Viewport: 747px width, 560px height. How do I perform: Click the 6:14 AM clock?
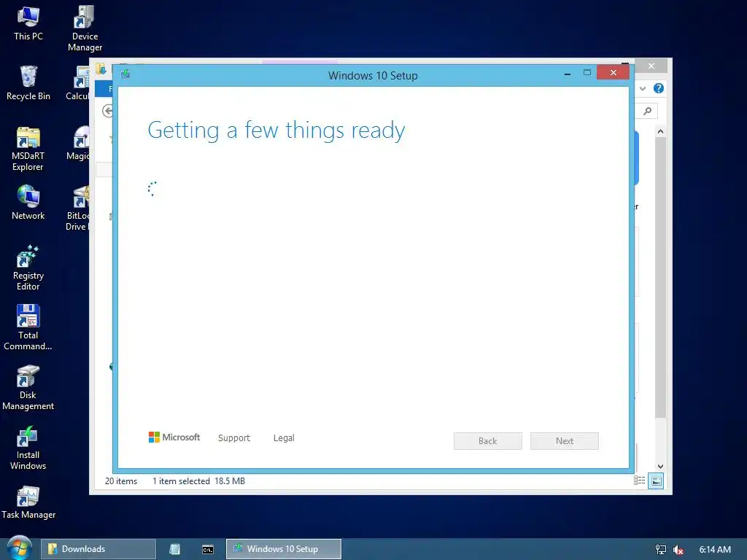pos(715,550)
